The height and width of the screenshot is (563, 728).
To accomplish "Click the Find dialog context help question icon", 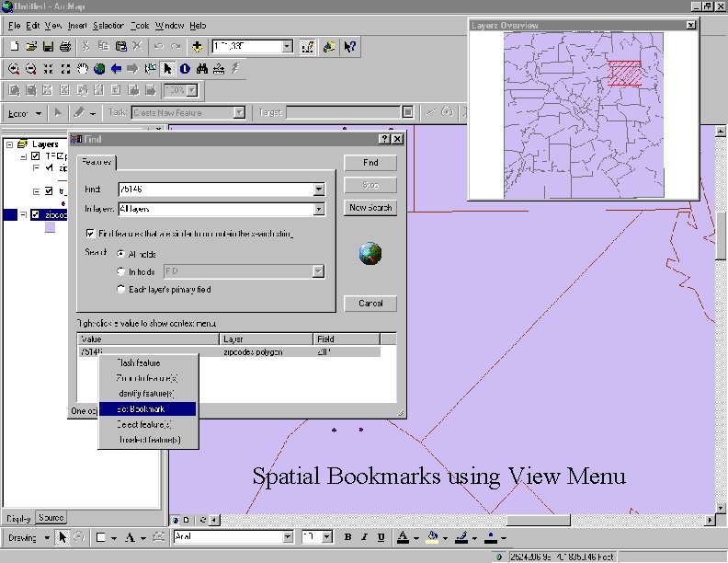I will 384,139.
